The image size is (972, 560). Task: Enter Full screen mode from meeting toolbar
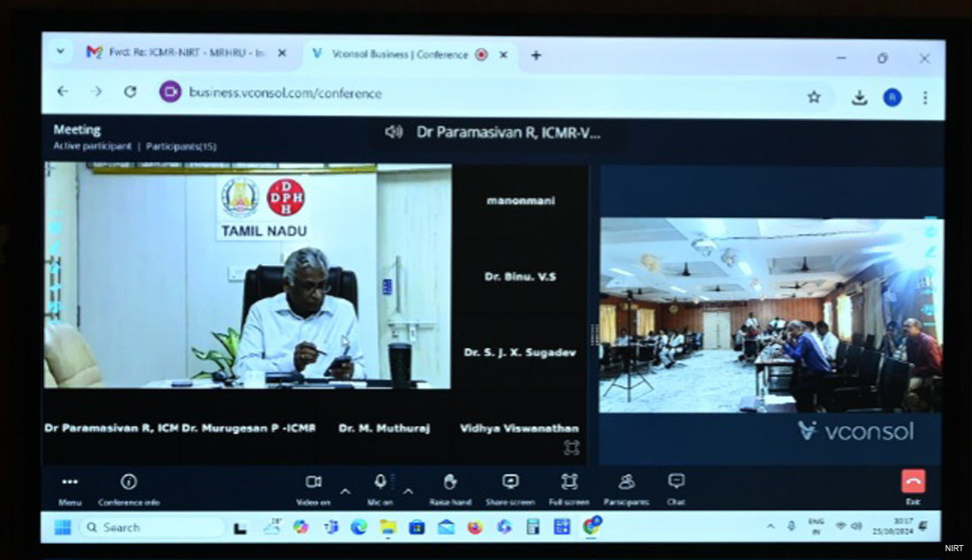coord(569,481)
